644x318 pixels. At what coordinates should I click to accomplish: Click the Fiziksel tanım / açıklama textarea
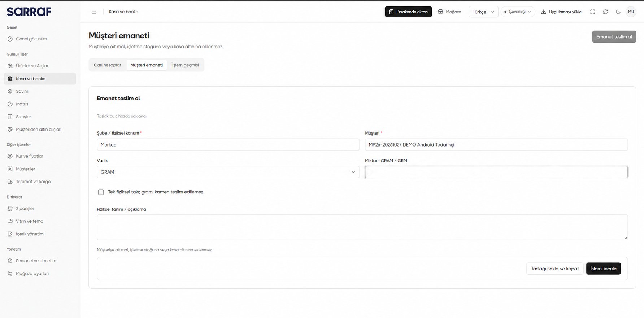coord(362,227)
